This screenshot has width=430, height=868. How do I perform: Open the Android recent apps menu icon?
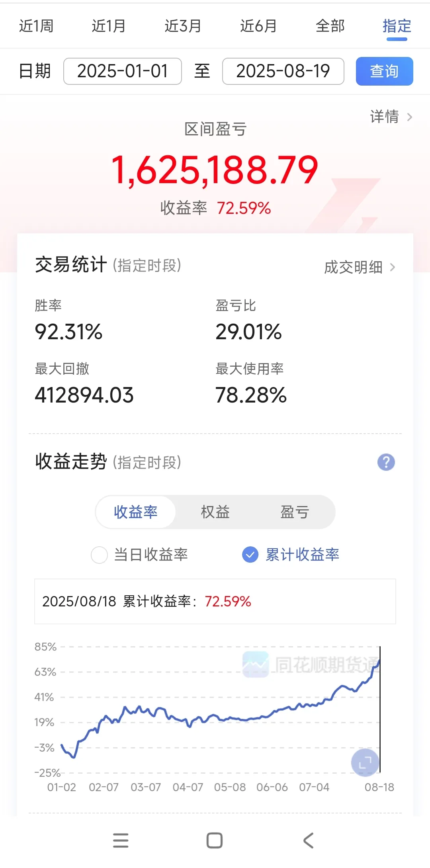[x=121, y=841]
